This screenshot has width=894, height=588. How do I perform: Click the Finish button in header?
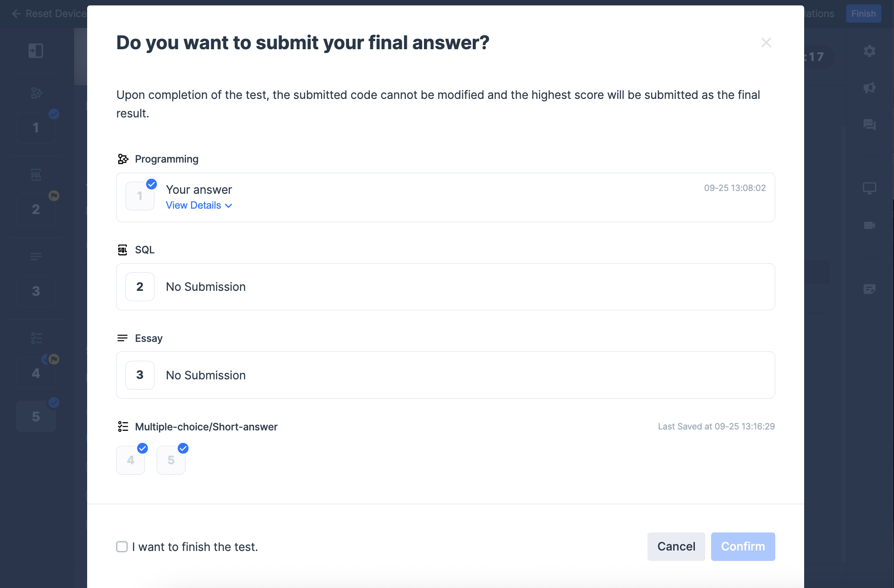point(863,14)
